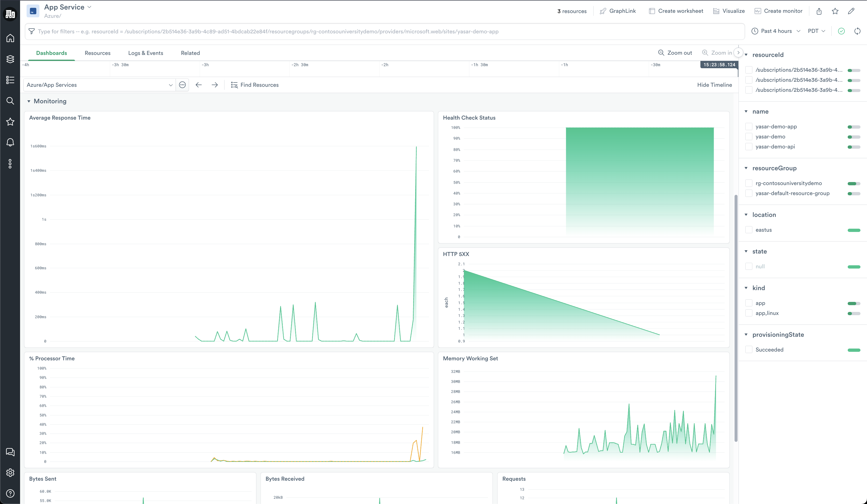
Task: Open the Past 4 hours time range dropdown
Action: tap(776, 31)
